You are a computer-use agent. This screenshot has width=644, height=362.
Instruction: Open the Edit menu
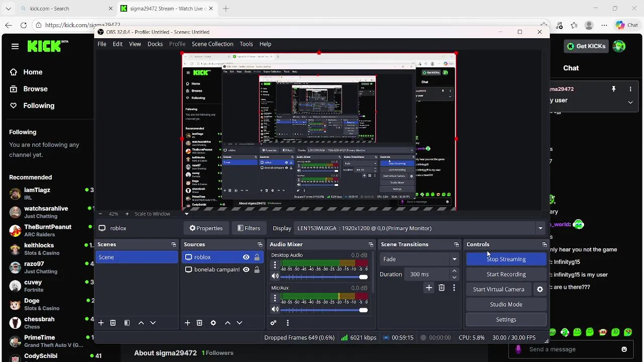pyautogui.click(x=117, y=44)
